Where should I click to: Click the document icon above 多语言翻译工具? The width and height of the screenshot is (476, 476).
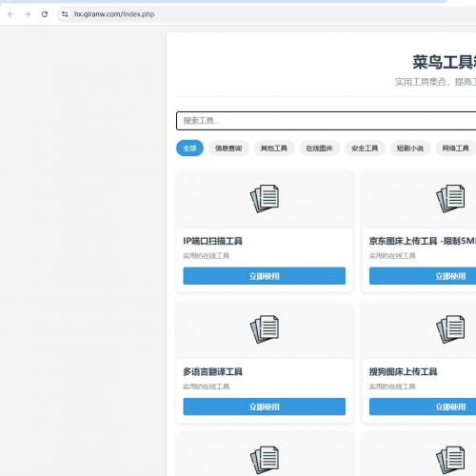265,329
